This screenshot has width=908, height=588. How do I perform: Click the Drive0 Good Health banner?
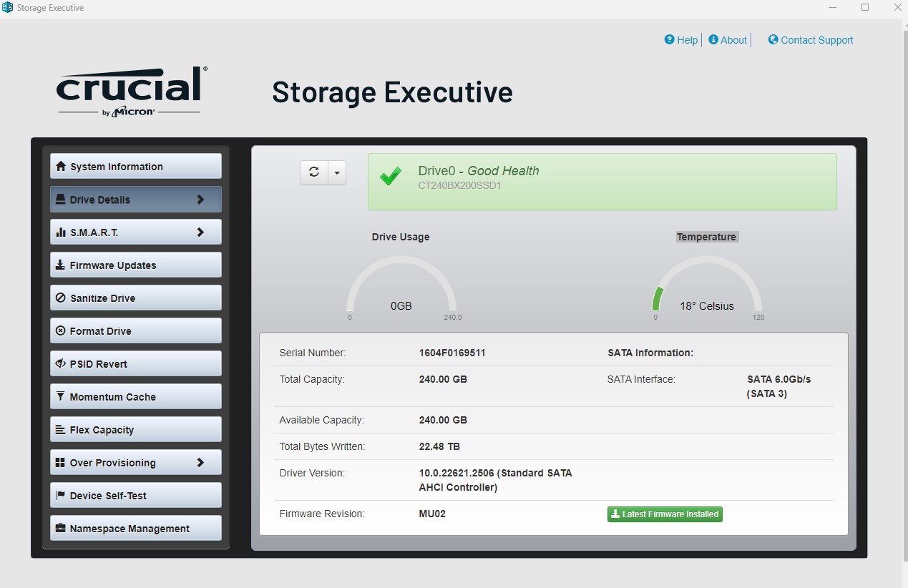click(x=602, y=182)
